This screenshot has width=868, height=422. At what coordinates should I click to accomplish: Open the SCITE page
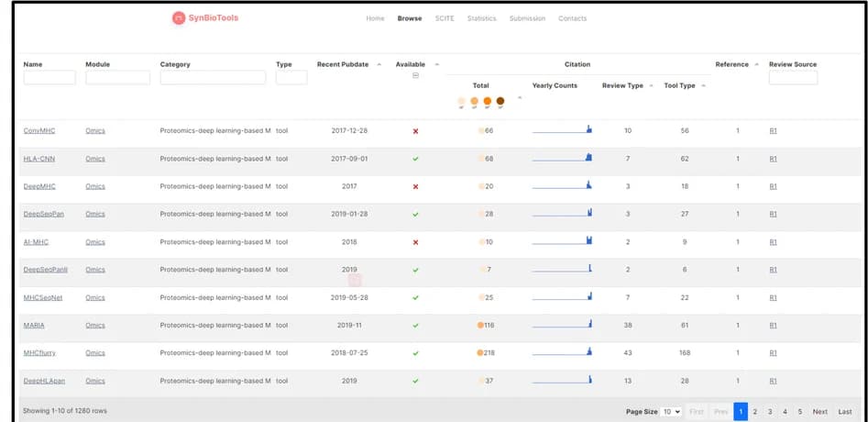point(445,18)
